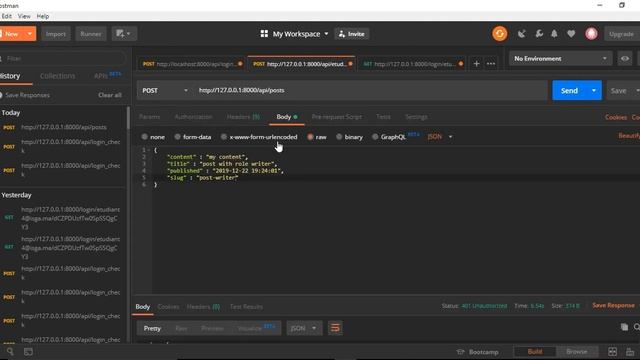The width and height of the screenshot is (640, 360).
Task: Open the Authorization request tab
Action: coord(193,117)
